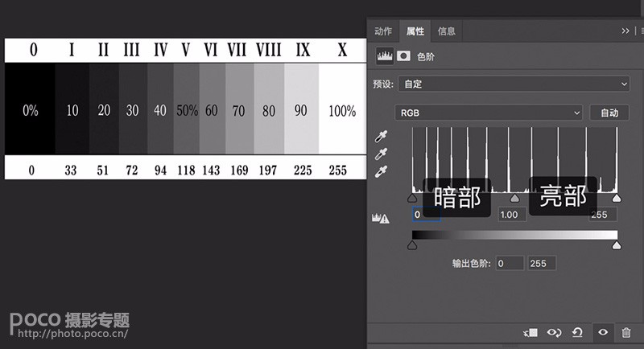Click the 50% gray zone swatch
The height and width of the screenshot is (349, 644).
(187, 109)
